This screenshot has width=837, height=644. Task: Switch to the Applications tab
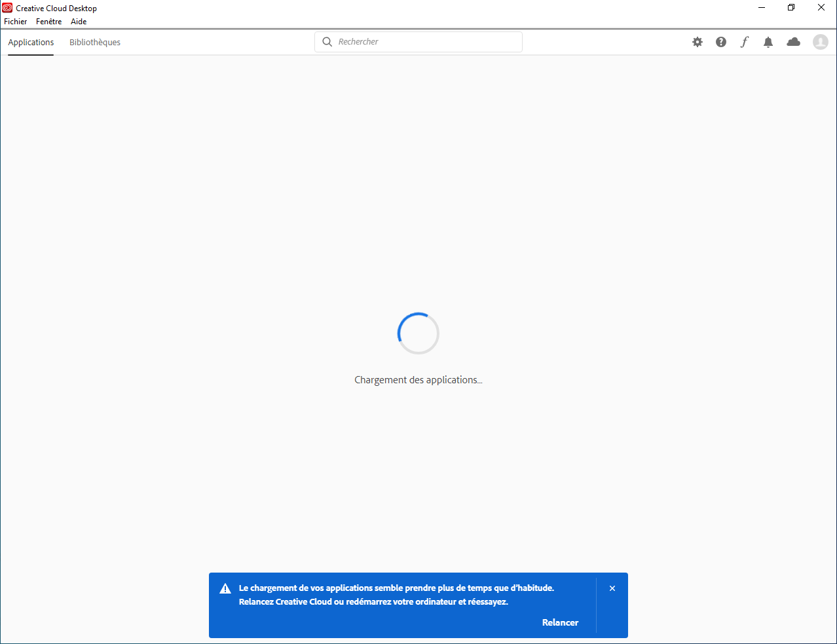[31, 42]
